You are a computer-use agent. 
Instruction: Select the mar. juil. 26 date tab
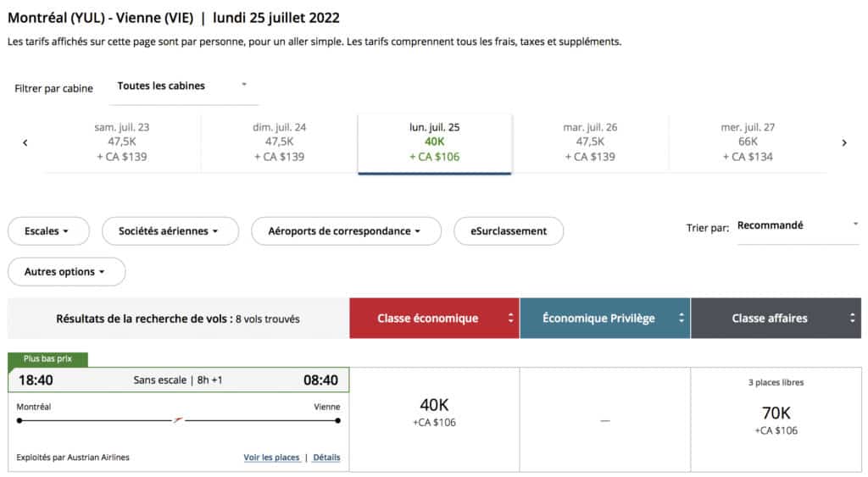point(590,142)
